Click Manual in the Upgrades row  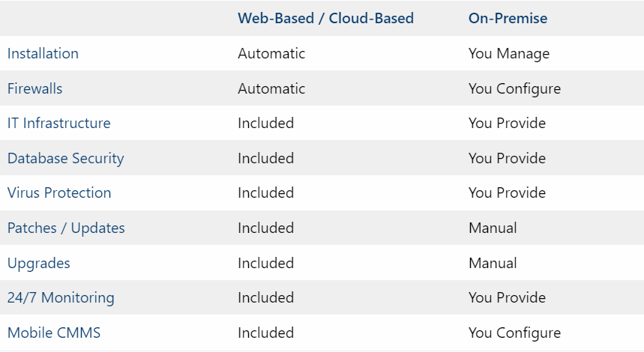pos(493,264)
